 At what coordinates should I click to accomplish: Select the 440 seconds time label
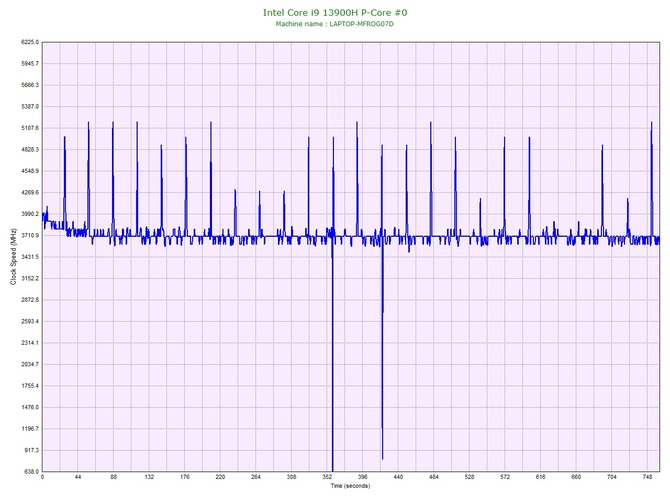(398, 477)
